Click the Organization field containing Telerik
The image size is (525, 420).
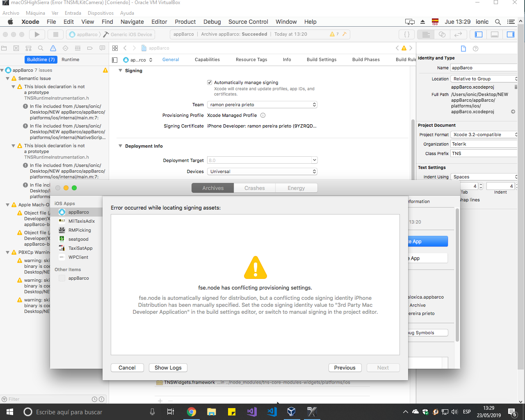(x=484, y=144)
